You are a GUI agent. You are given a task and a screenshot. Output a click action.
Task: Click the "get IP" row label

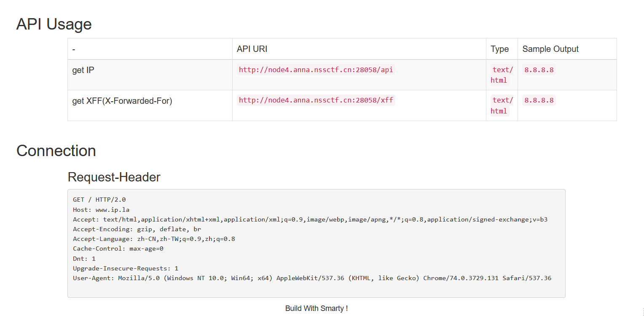coord(83,70)
